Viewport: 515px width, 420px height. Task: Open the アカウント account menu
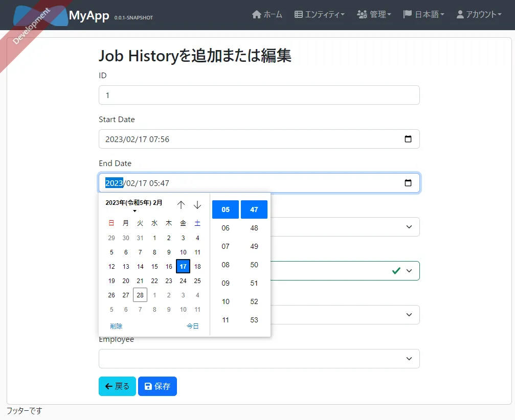(479, 14)
